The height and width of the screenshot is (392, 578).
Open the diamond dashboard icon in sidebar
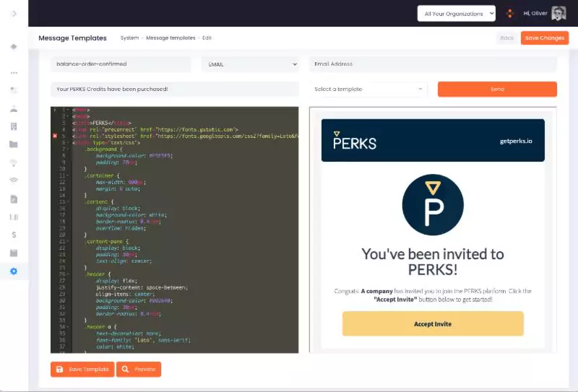[x=14, y=46]
